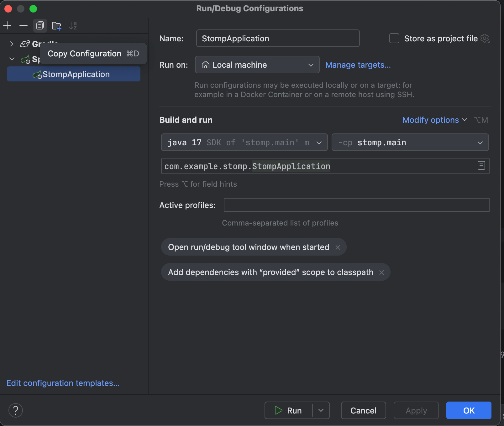Expand the Gradle tree node
This screenshot has width=504, height=426.
pos(12,44)
